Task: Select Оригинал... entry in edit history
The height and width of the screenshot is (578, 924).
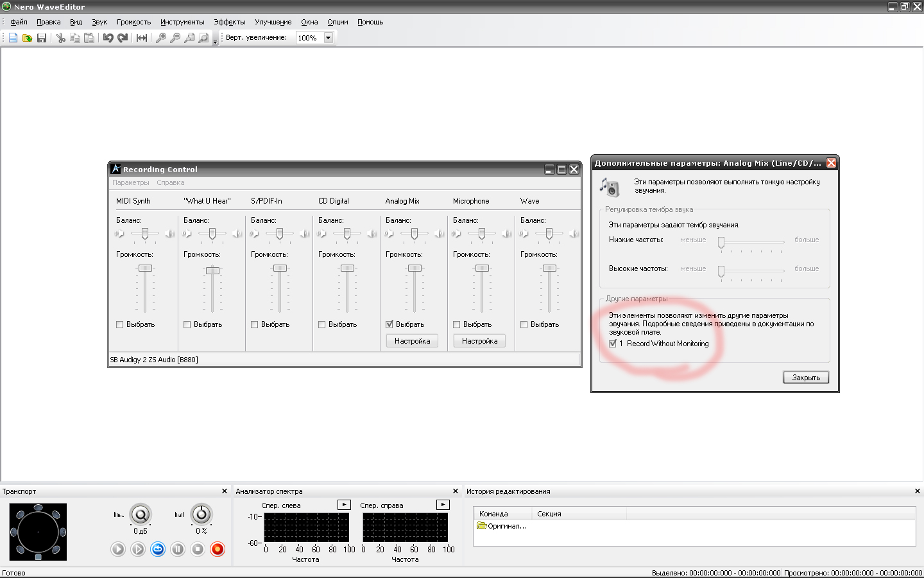Action: [x=502, y=526]
